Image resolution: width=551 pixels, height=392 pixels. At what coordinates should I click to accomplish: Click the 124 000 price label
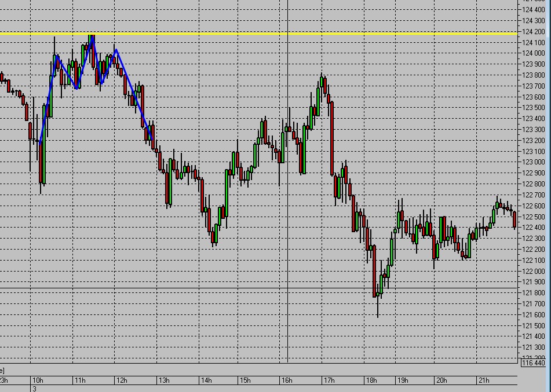[533, 53]
